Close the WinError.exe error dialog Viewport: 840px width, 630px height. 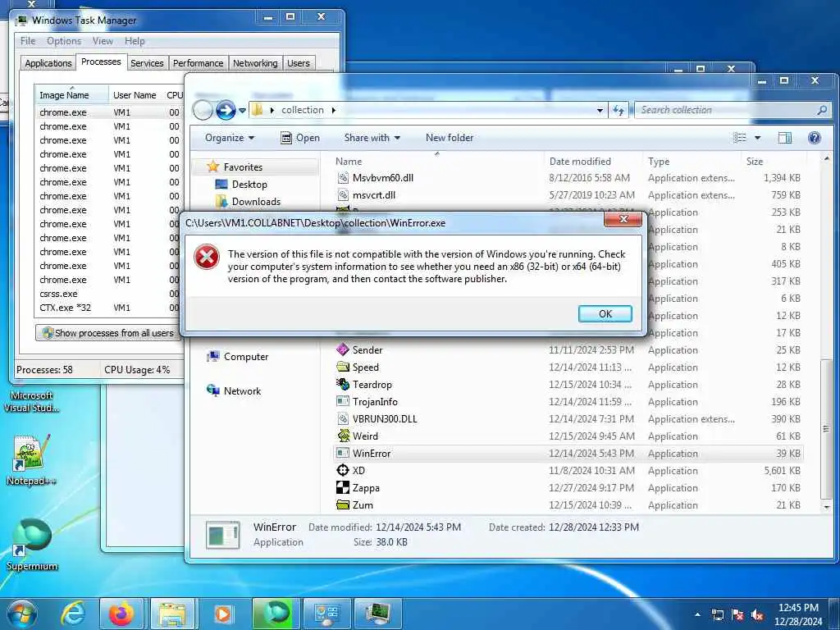point(623,219)
